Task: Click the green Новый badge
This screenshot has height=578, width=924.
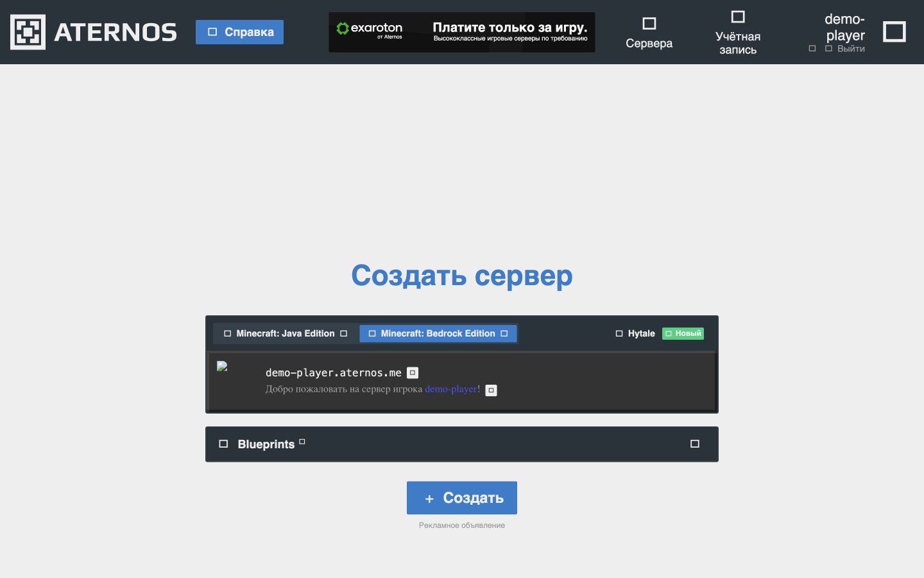Action: tap(683, 333)
